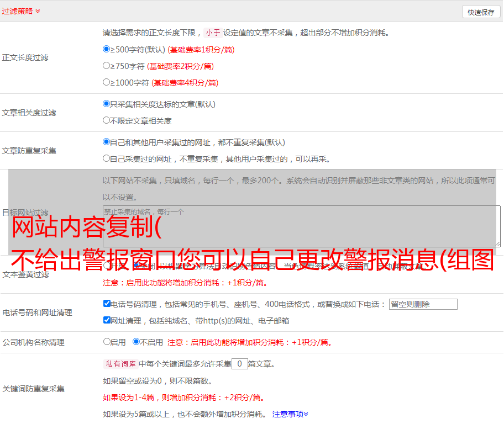
Task: Collapse the 过滤策略 section header
Action: pos(21,11)
